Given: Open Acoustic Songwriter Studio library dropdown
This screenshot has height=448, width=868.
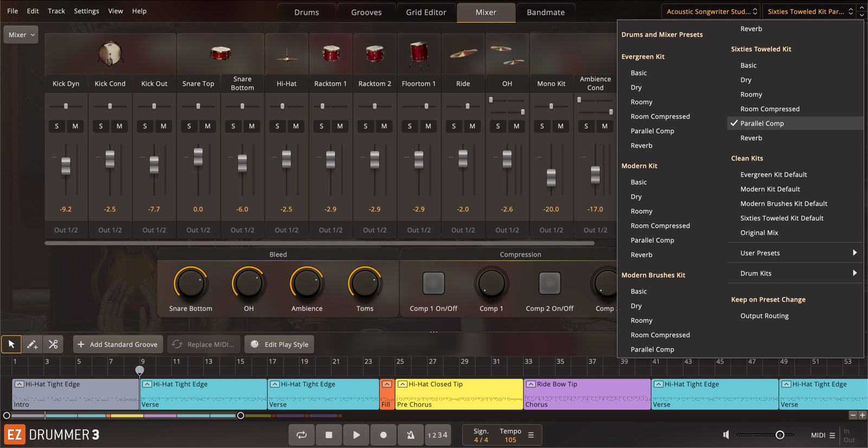Looking at the screenshot, I should tap(711, 11).
